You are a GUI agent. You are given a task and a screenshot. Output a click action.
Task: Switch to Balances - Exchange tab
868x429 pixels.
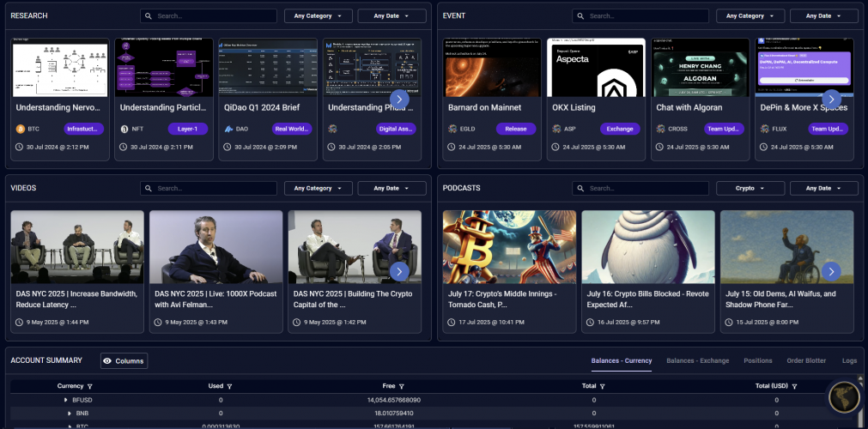(697, 361)
